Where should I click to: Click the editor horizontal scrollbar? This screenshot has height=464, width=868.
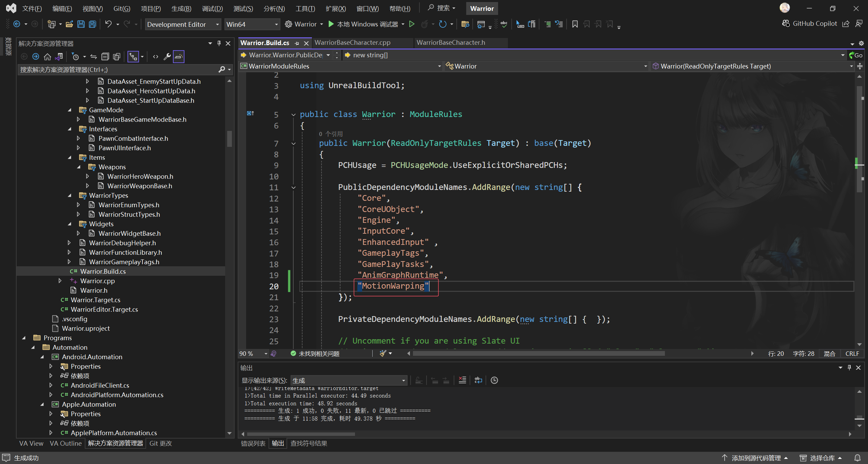[x=538, y=354]
